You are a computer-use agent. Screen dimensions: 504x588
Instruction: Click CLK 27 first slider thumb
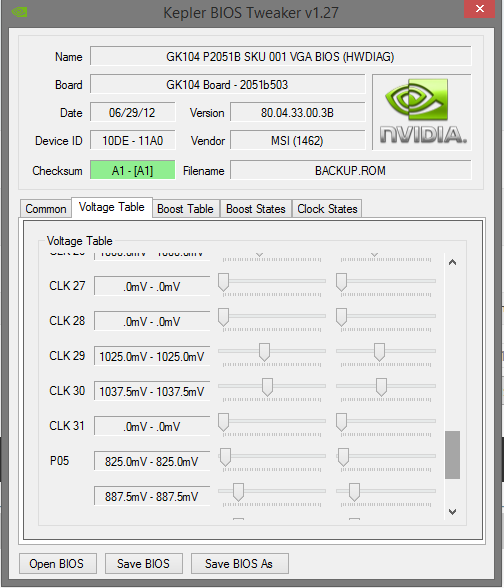coord(224,282)
